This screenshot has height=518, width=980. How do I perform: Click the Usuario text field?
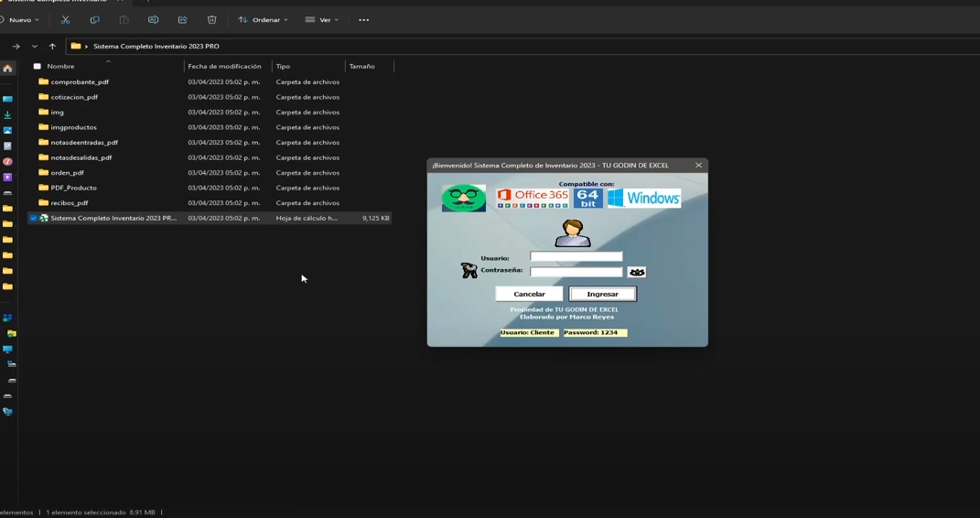point(576,257)
